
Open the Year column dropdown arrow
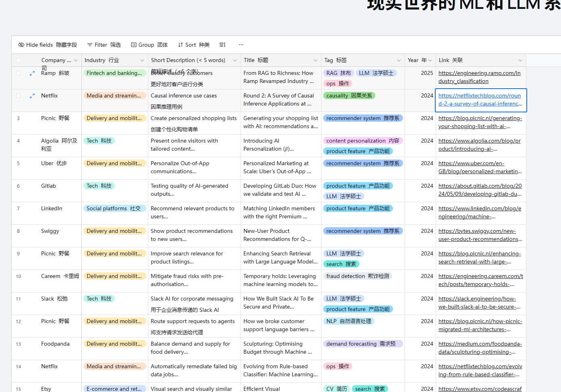[430, 60]
